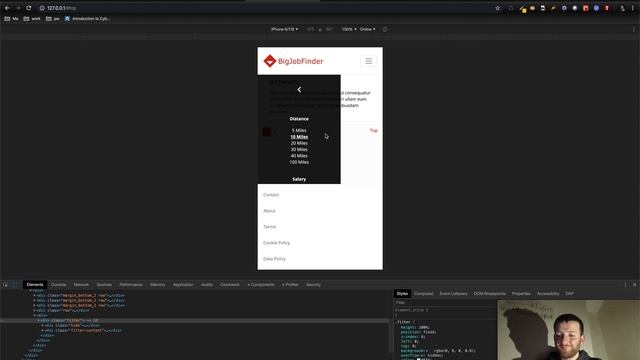640x360 pixels.
Task: Open the Data Policy footer link
Action: [x=274, y=259]
